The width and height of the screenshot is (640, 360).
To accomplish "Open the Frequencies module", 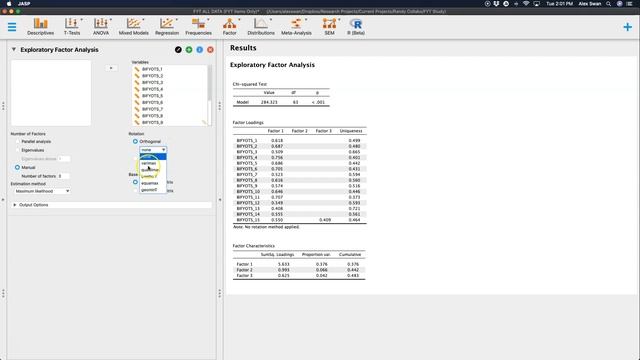I will 198,27.
